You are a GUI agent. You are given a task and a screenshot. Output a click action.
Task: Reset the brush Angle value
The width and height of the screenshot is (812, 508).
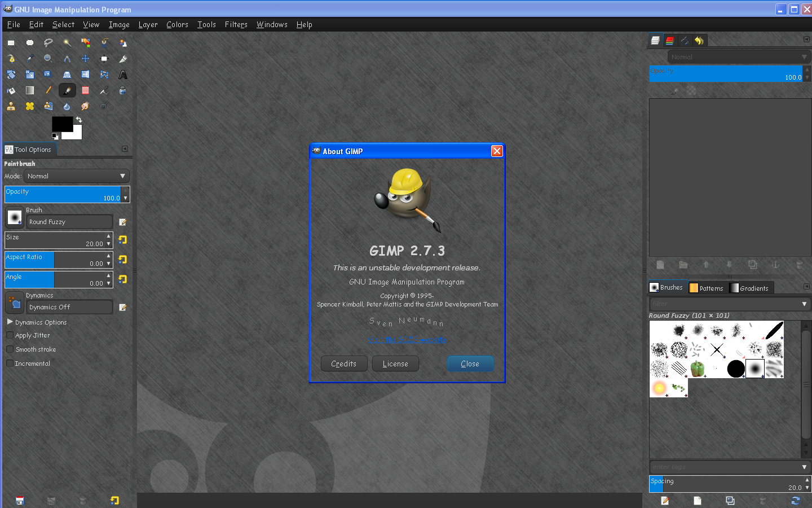tap(122, 279)
